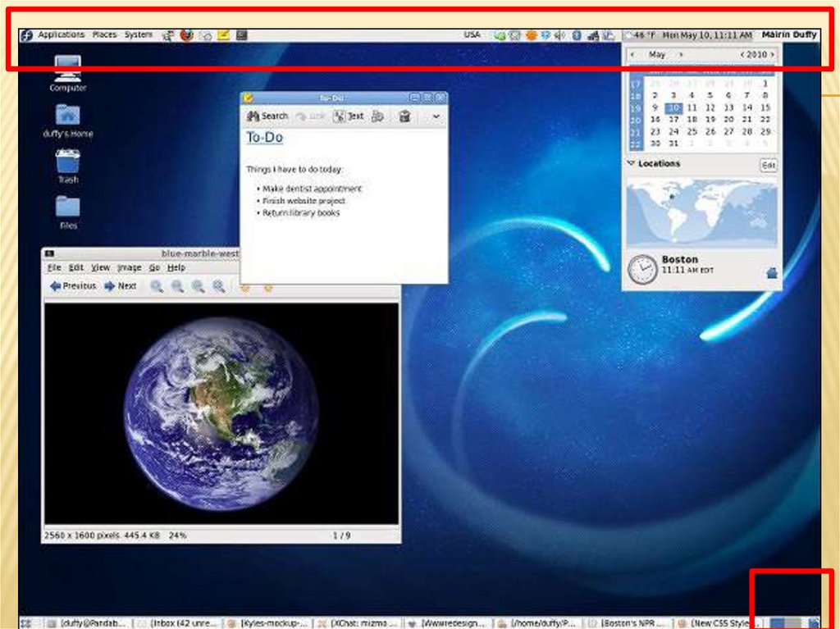Click Search in the To-Do note toolbar
Image resolution: width=840 pixels, height=629 pixels.
coord(268,116)
